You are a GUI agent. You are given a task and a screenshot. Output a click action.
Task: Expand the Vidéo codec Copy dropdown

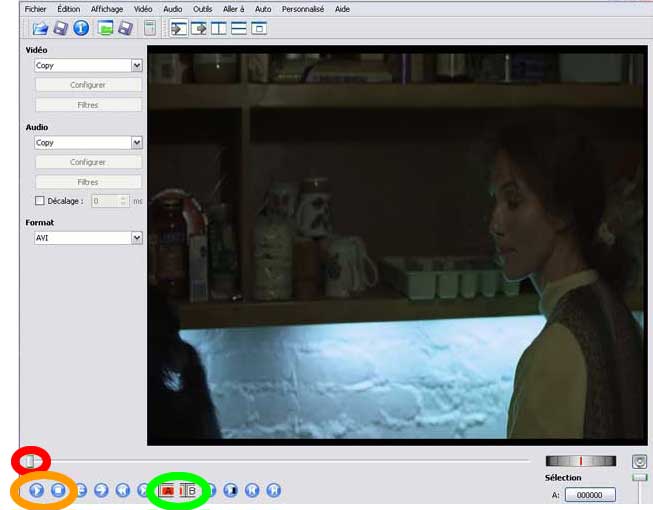pos(137,65)
